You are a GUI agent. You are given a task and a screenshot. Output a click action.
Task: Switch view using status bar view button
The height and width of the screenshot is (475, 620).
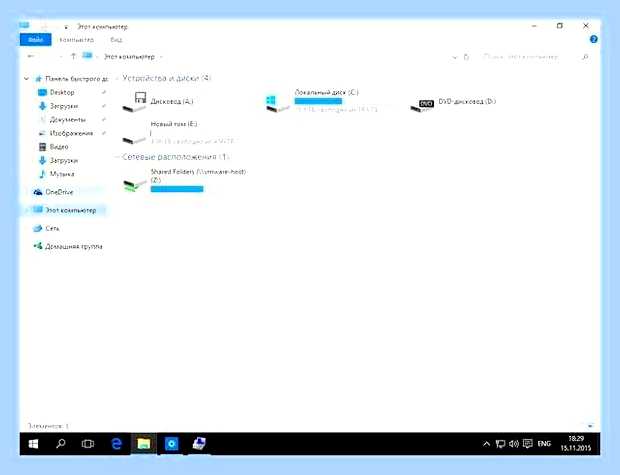coord(590,426)
